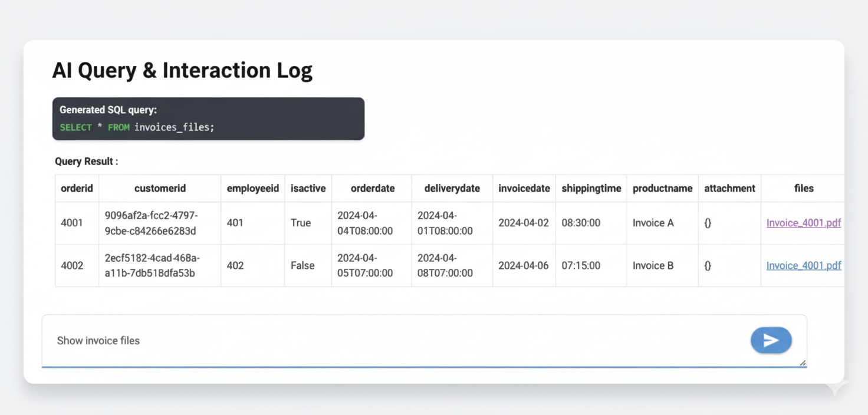Select the files column header

pos(803,189)
